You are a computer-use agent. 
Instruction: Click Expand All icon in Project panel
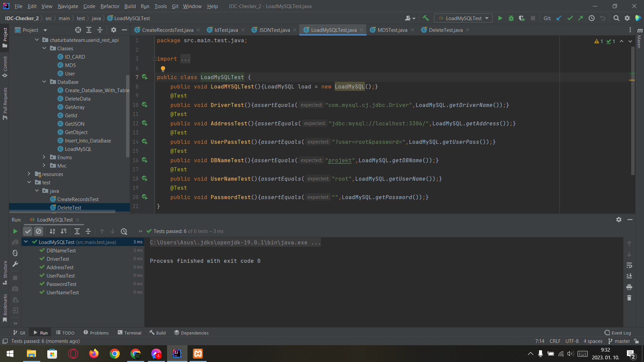click(x=89, y=30)
